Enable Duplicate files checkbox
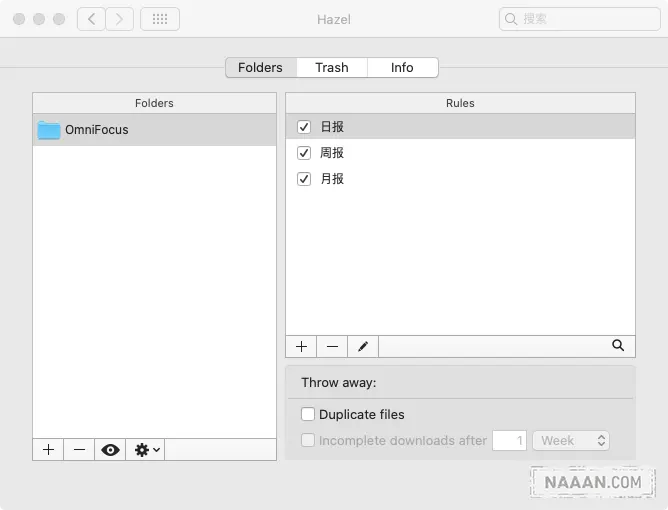This screenshot has width=668, height=510. point(308,414)
